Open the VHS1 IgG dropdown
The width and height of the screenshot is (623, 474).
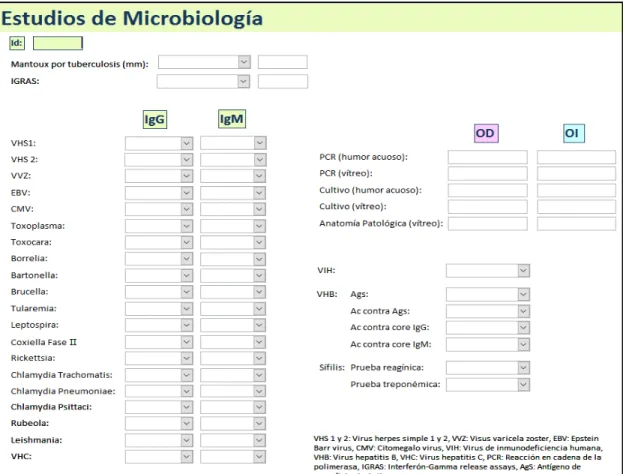click(x=187, y=143)
